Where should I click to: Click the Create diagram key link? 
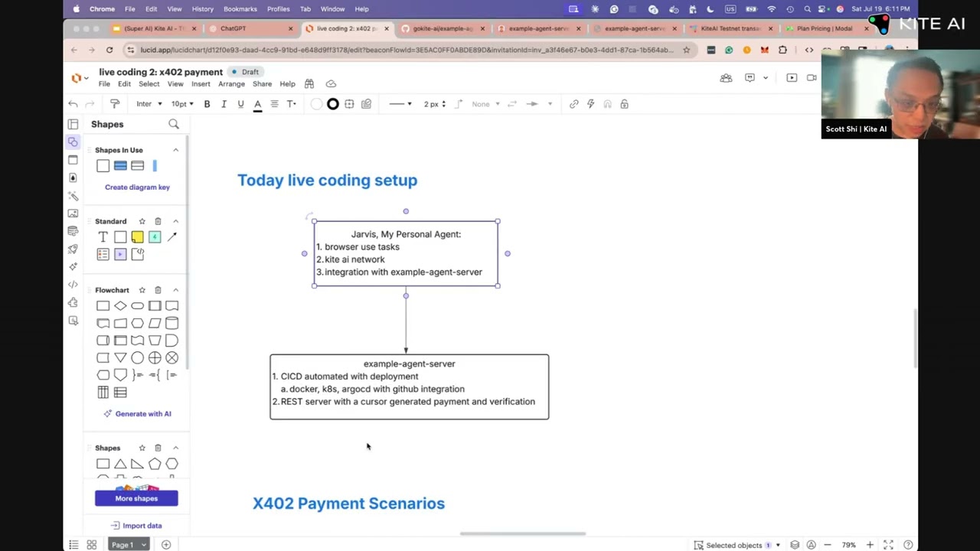137,187
